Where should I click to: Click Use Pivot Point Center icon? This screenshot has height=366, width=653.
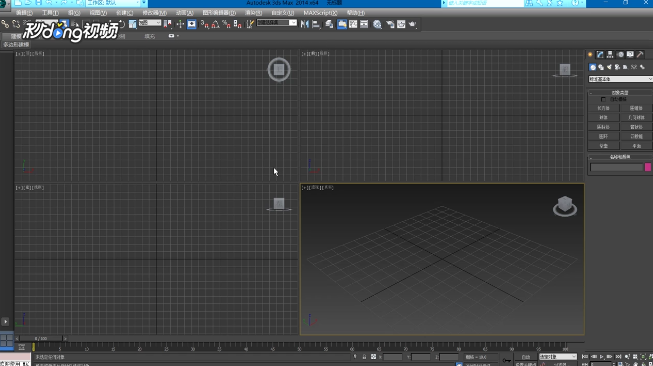pos(167,24)
